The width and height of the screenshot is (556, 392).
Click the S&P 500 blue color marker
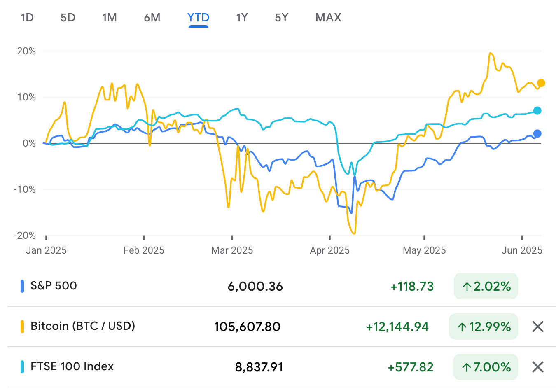(22, 286)
